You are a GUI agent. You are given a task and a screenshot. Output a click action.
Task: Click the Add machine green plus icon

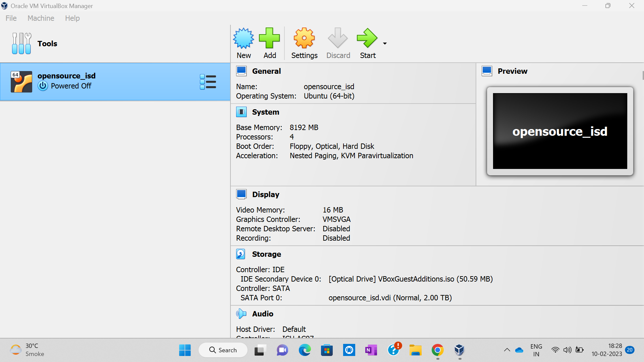click(269, 38)
